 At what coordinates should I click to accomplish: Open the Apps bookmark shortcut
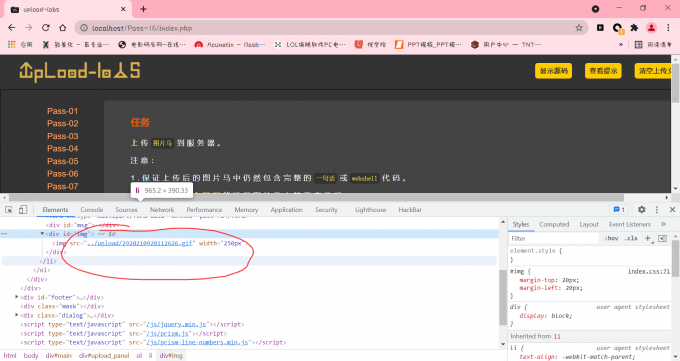click(20, 44)
